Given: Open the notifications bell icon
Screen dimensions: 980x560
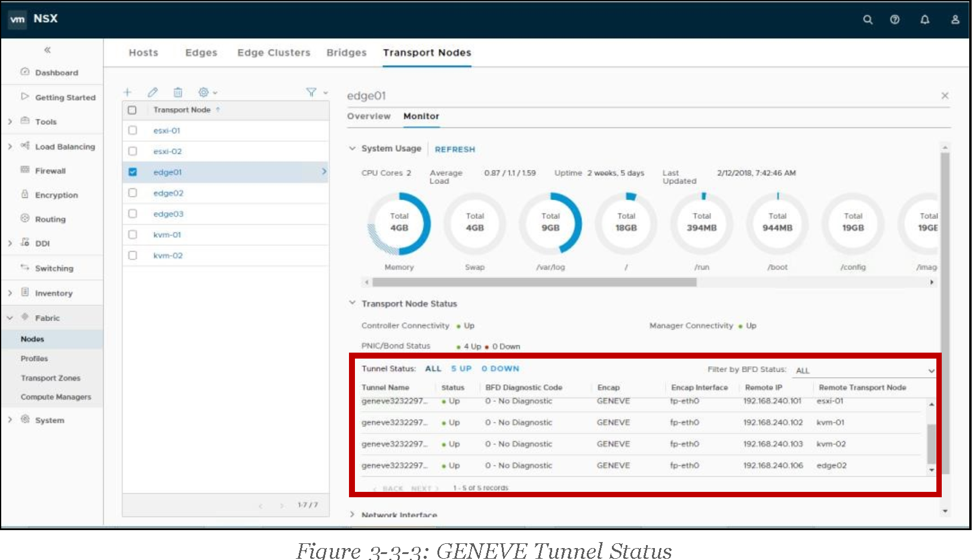Looking at the screenshot, I should [924, 20].
